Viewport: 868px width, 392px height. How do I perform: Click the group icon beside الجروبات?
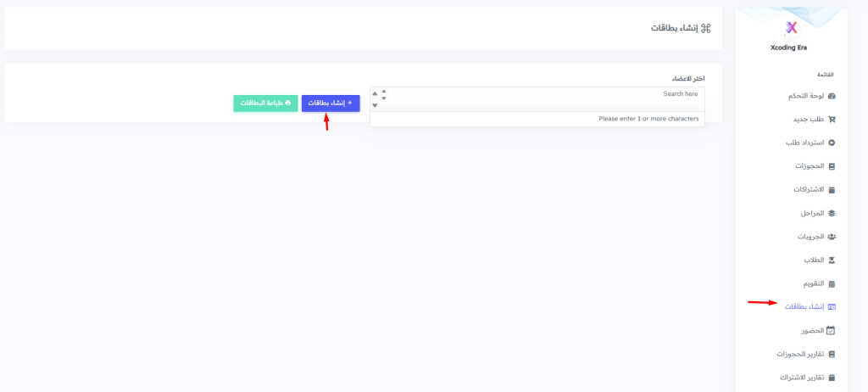(x=831, y=237)
